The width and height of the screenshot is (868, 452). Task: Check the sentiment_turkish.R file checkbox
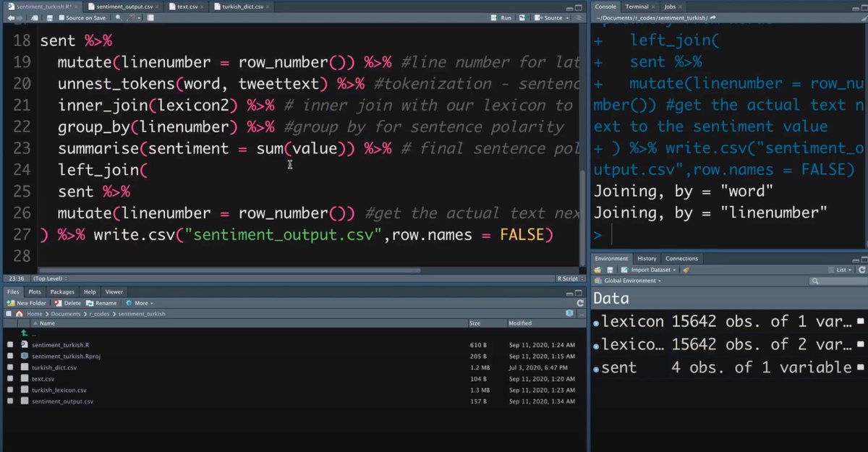point(10,345)
